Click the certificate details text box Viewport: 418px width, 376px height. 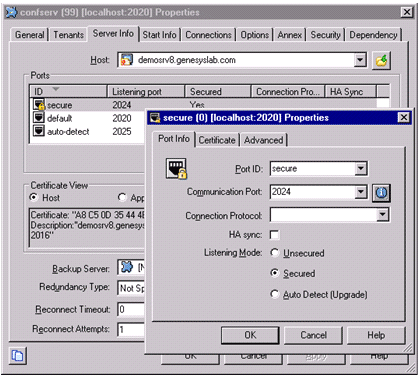tap(87, 228)
